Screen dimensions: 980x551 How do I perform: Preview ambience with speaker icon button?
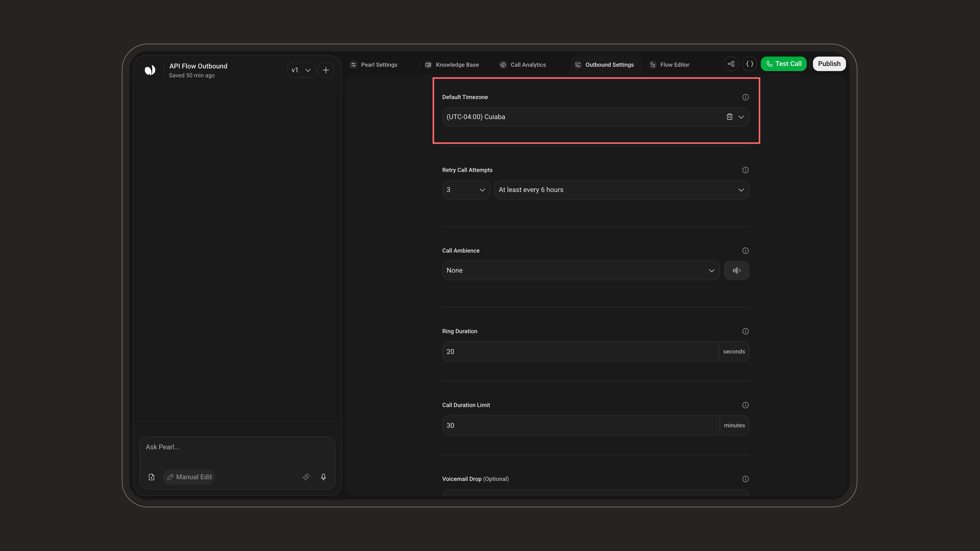[737, 270]
